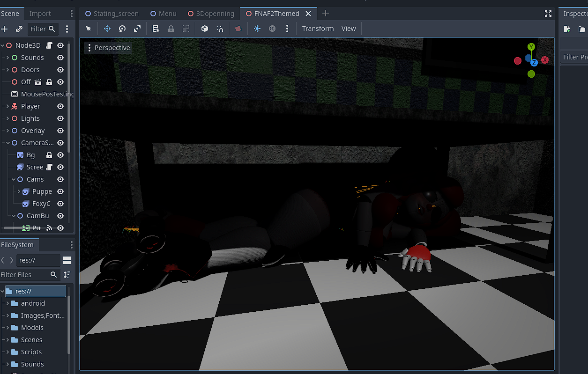Screen dimensions: 588x374
Task: Click the Y axis on view gizmo
Action: (531, 47)
